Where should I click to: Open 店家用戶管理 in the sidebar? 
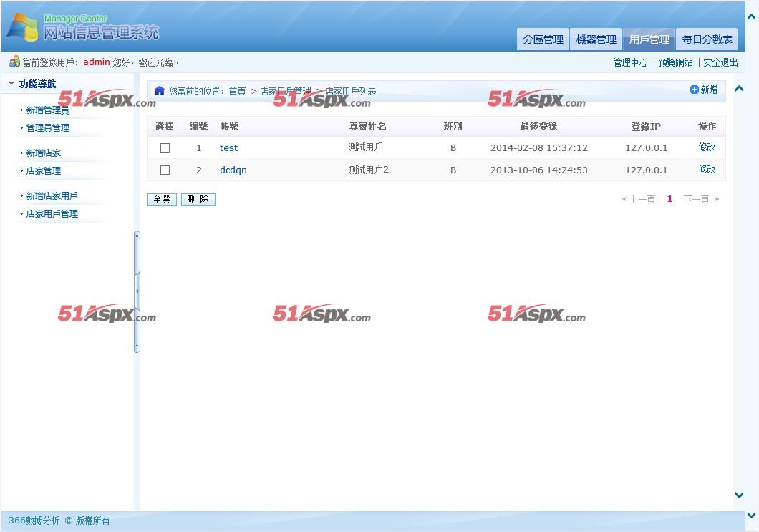click(x=52, y=214)
